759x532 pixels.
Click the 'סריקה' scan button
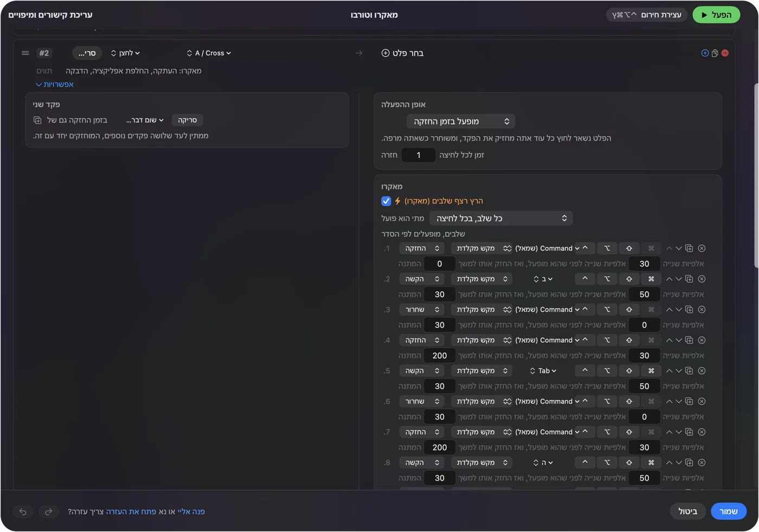[x=188, y=120]
